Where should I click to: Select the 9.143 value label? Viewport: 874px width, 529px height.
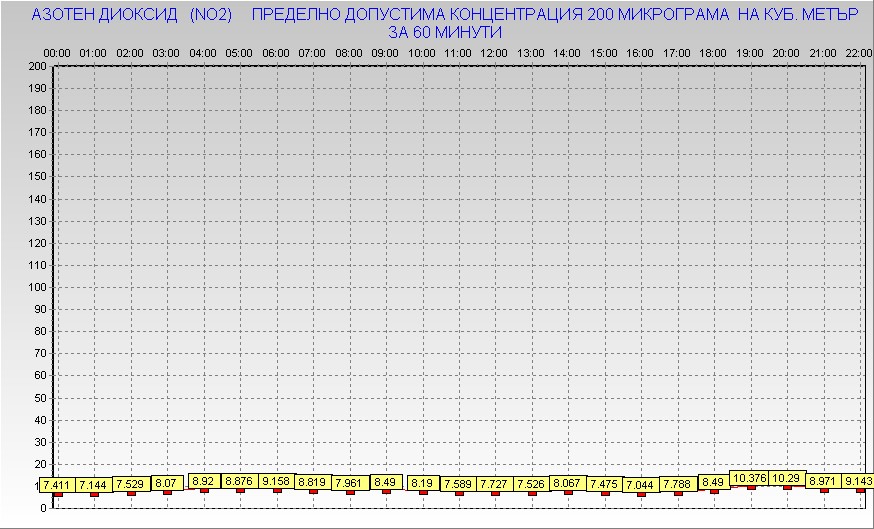tap(858, 481)
